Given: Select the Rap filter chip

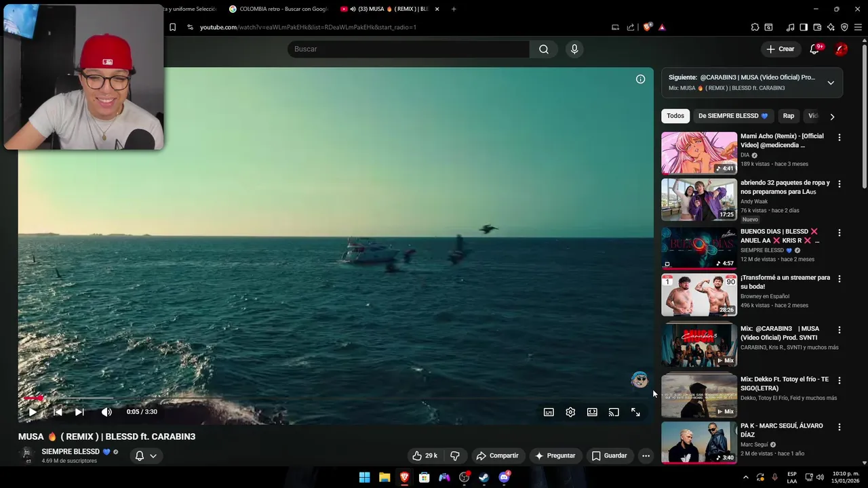Looking at the screenshot, I should pyautogui.click(x=789, y=116).
